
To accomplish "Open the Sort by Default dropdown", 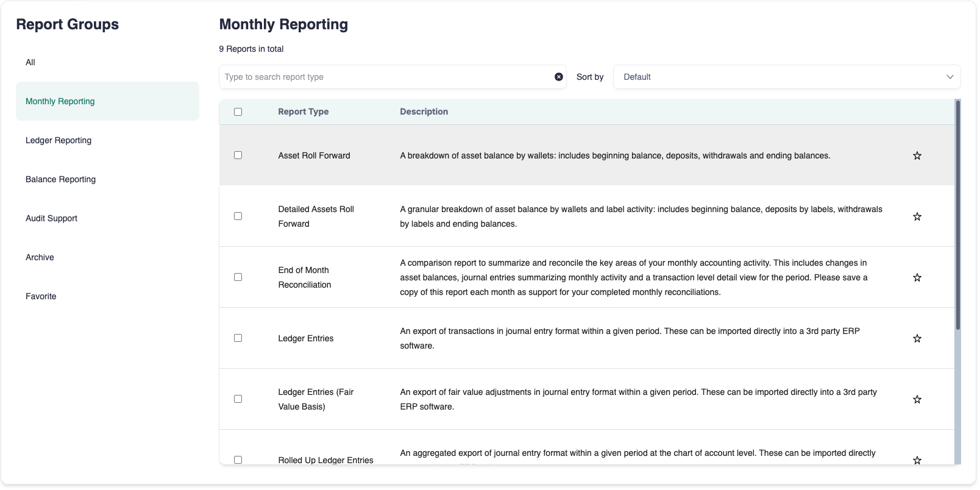I will point(786,77).
